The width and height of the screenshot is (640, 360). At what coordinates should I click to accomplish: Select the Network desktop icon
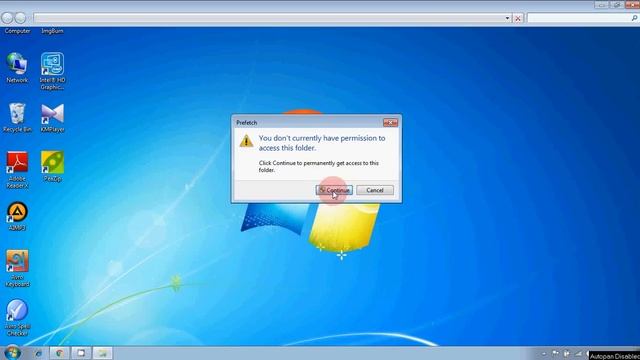point(17,68)
